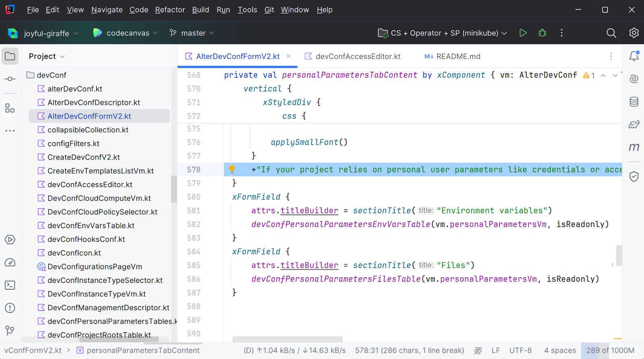Select alterDevConf.kt in project tree
Image resolution: width=644 pixels, height=359 pixels.
(70, 89)
